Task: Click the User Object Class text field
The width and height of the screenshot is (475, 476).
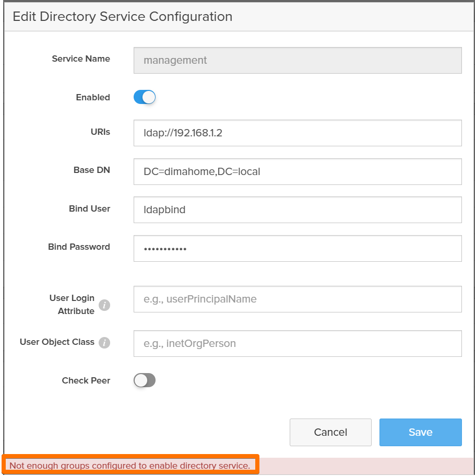Action: (298, 343)
